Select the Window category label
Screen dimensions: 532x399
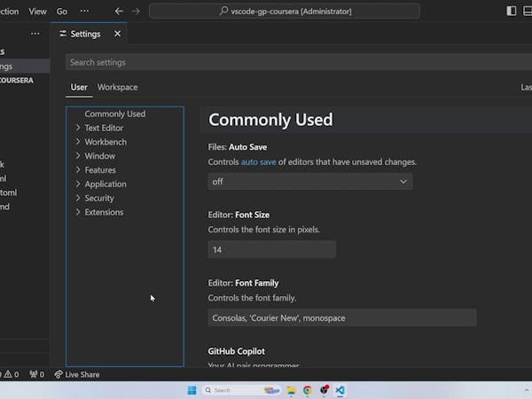[x=99, y=156]
